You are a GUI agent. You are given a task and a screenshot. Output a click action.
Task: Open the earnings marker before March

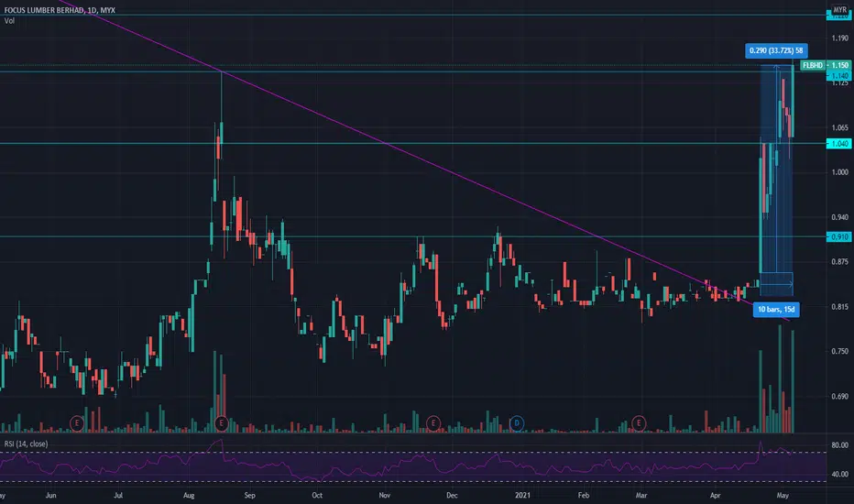pos(639,422)
